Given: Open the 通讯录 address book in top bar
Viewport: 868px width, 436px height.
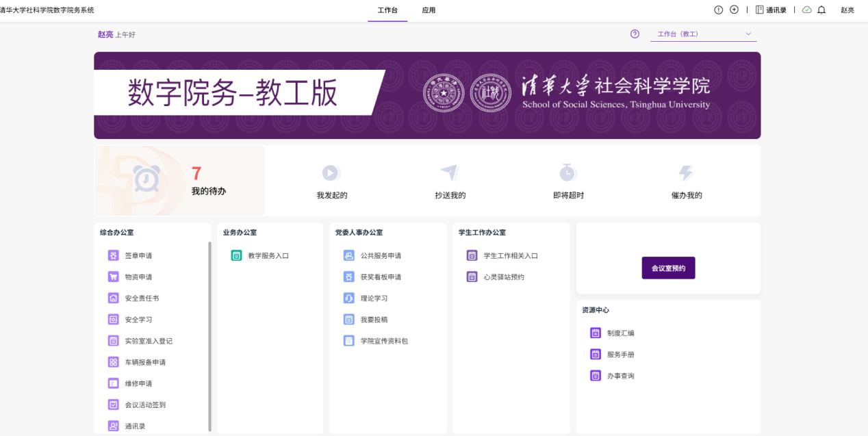Looking at the screenshot, I should [771, 10].
